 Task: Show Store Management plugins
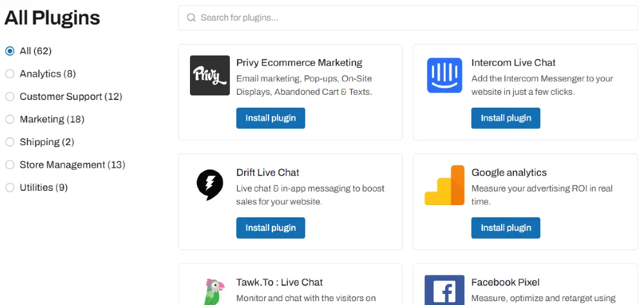[x=10, y=165]
